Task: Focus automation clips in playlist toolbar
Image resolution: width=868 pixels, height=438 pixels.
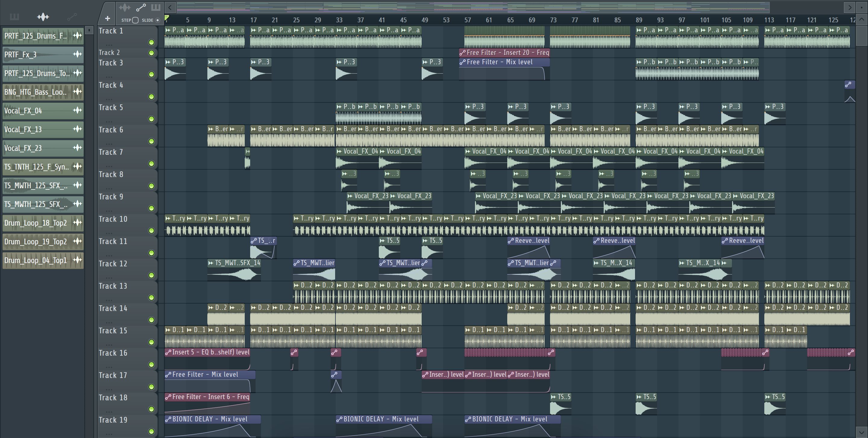Action: (x=141, y=7)
